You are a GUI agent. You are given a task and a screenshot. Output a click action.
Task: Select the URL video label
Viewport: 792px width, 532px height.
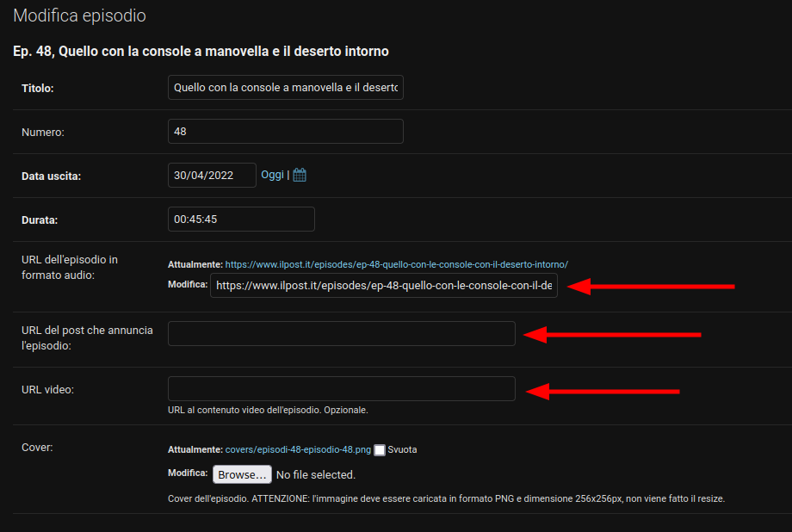point(47,389)
